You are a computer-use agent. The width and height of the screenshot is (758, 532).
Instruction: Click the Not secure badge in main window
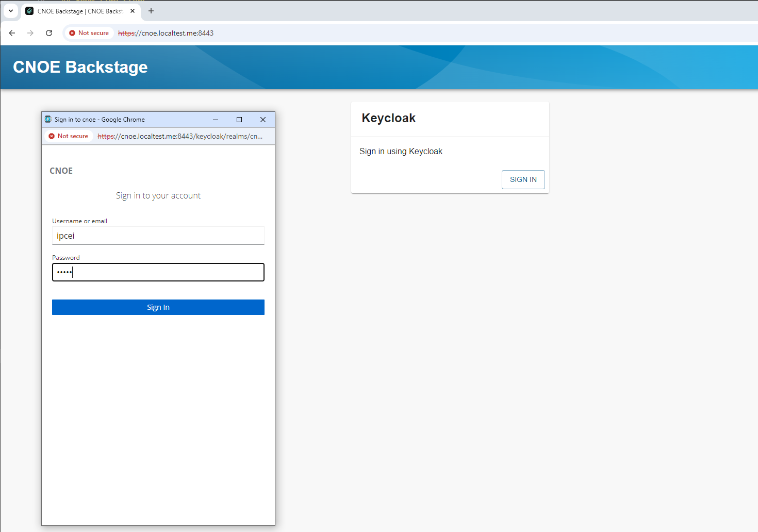[89, 33]
